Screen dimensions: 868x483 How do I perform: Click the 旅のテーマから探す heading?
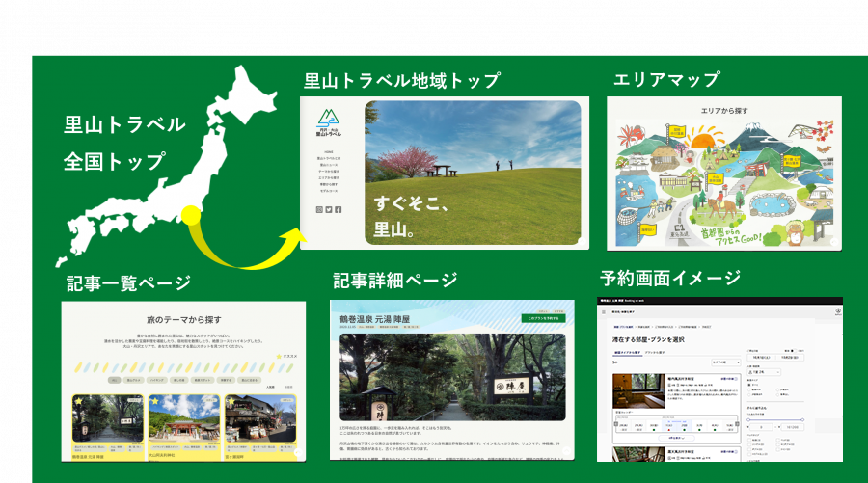click(184, 320)
